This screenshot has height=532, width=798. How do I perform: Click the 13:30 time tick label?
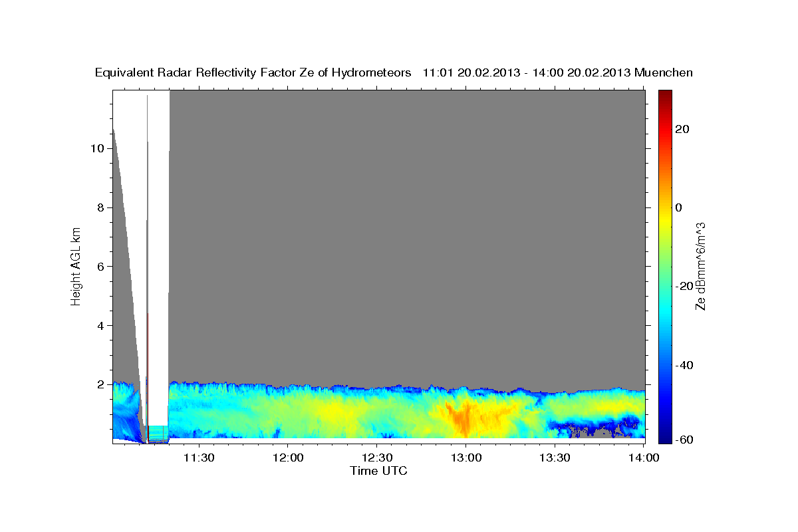point(555,458)
